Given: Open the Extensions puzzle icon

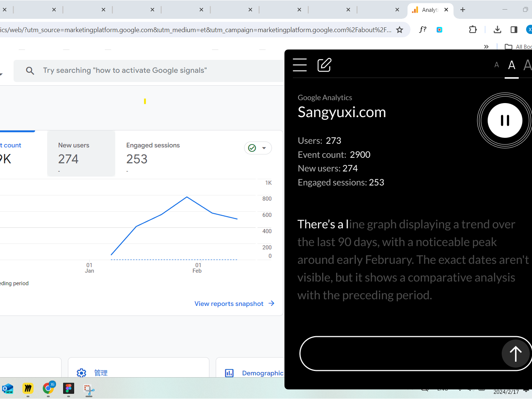Looking at the screenshot, I should 473,30.
